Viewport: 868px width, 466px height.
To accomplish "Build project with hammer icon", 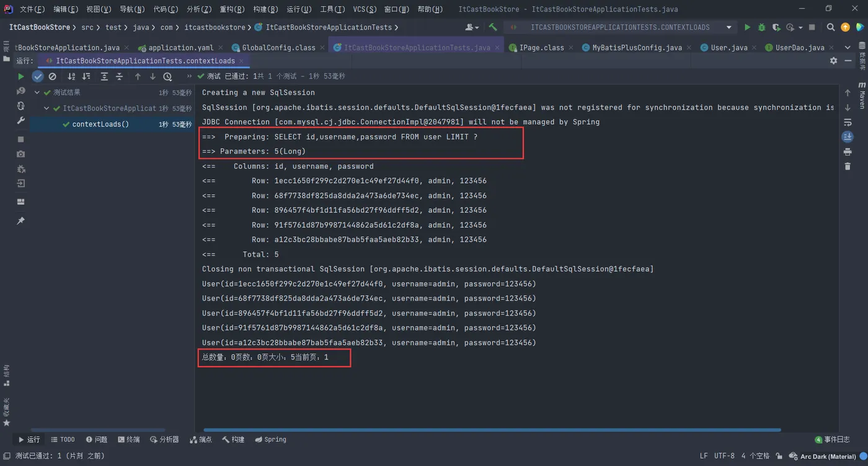I will pos(493,27).
